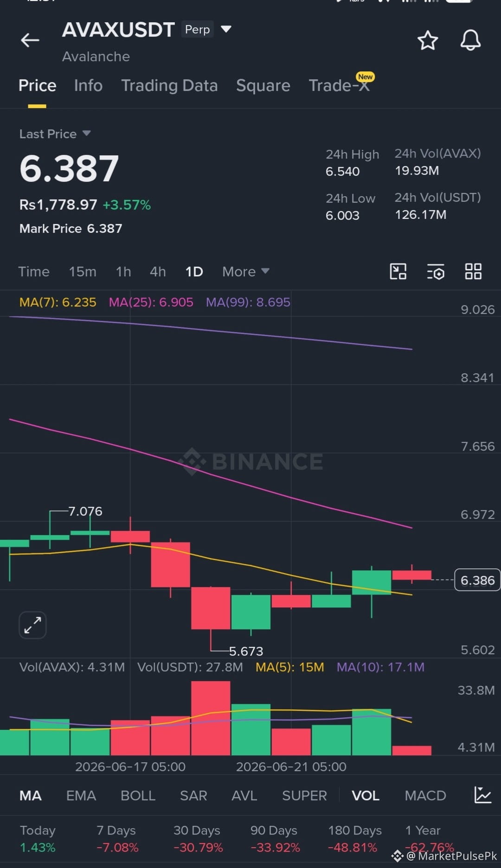Click the Vol MA(5): 15M label
The height and width of the screenshot is (868, 501).
[x=290, y=667]
